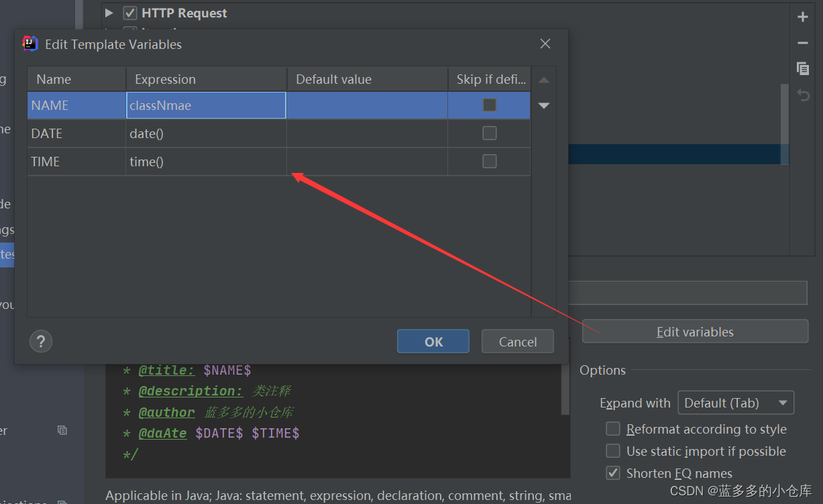
Task: Disable Shorten FQ names
Action: pos(612,472)
